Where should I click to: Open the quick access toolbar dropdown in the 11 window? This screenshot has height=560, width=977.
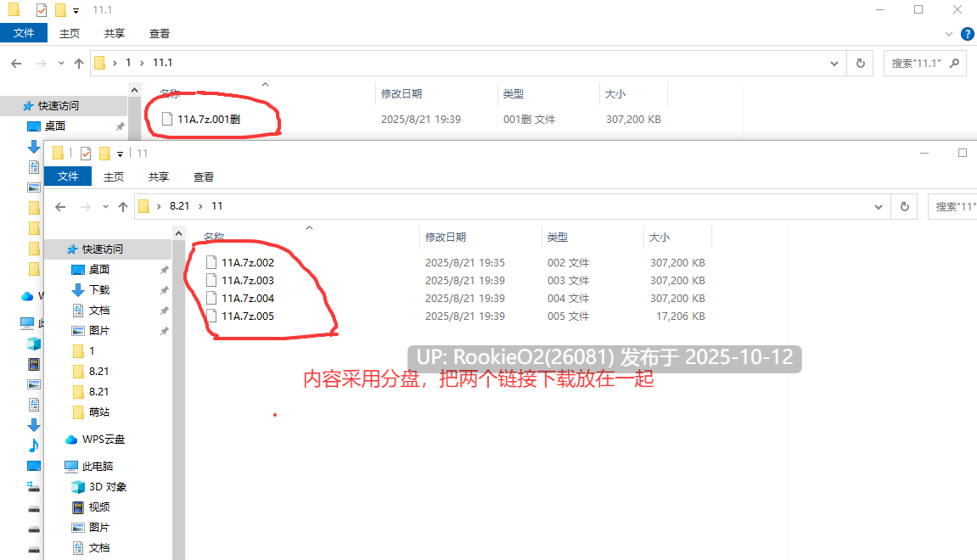click(120, 154)
